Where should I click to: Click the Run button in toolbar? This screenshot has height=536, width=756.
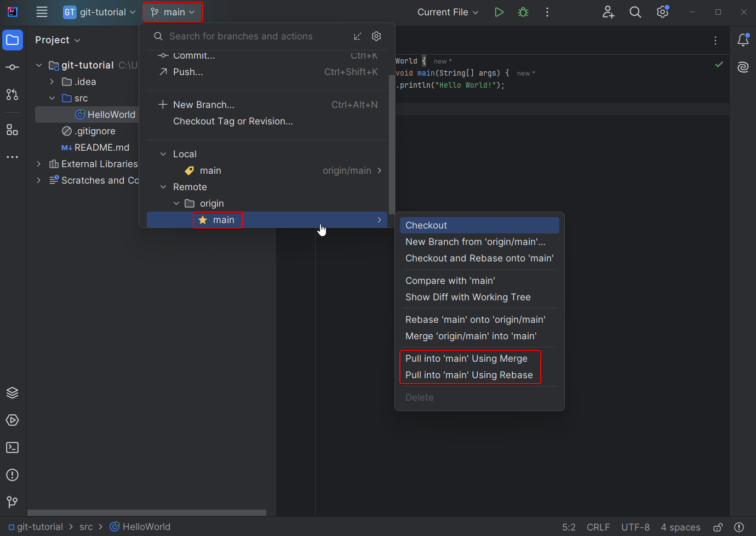499,12
